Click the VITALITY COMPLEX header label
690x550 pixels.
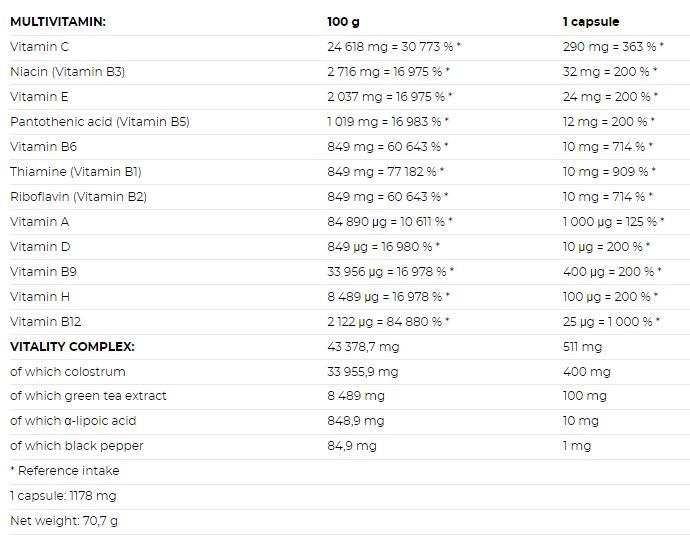(x=72, y=346)
